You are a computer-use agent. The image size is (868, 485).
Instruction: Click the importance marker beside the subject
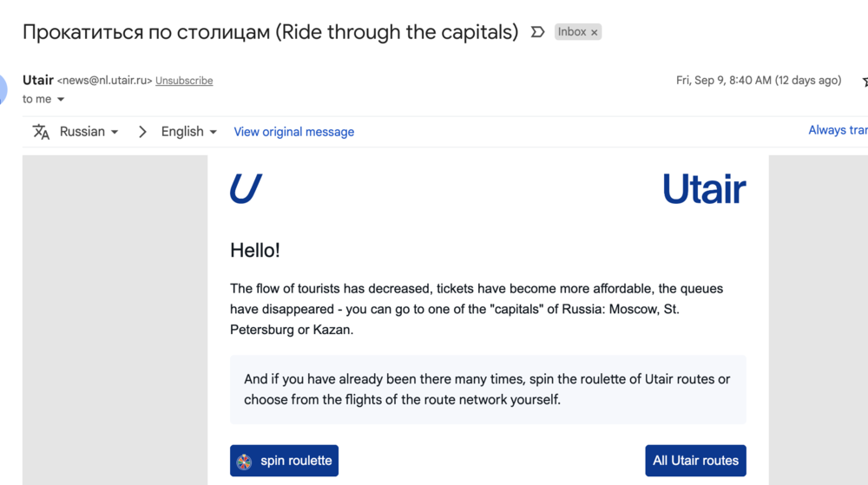[537, 32]
